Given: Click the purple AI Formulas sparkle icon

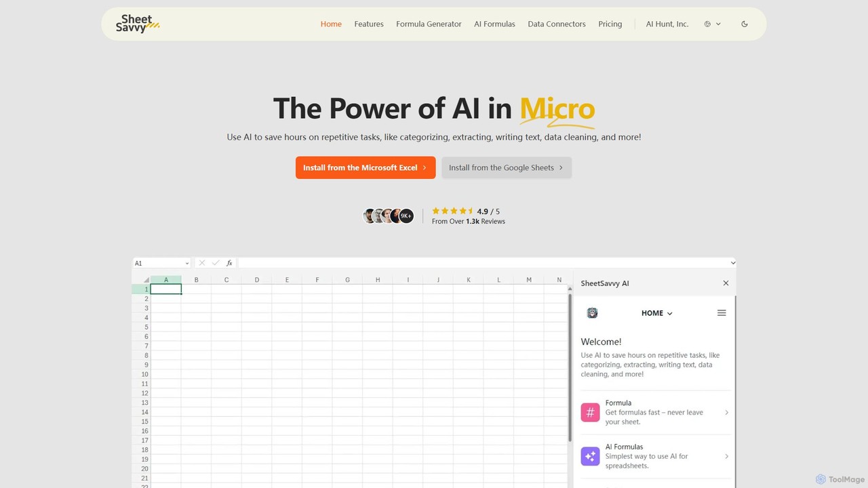Looking at the screenshot, I should click(x=591, y=456).
